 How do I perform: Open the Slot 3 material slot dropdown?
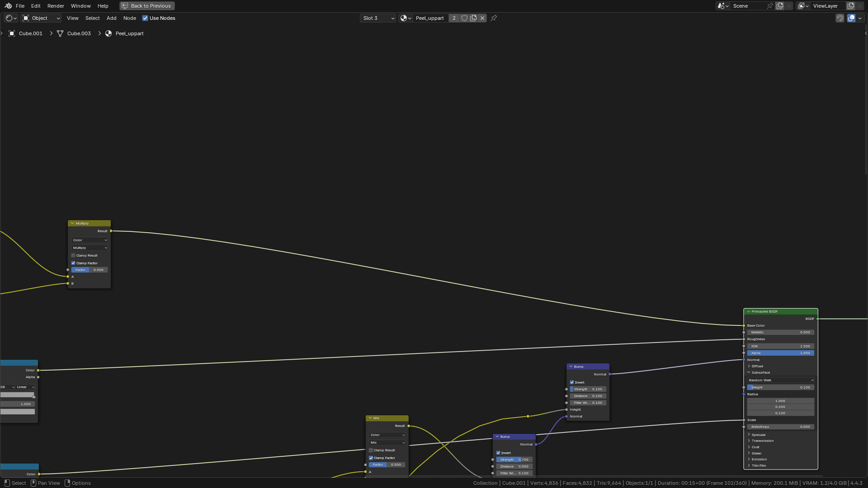378,18
